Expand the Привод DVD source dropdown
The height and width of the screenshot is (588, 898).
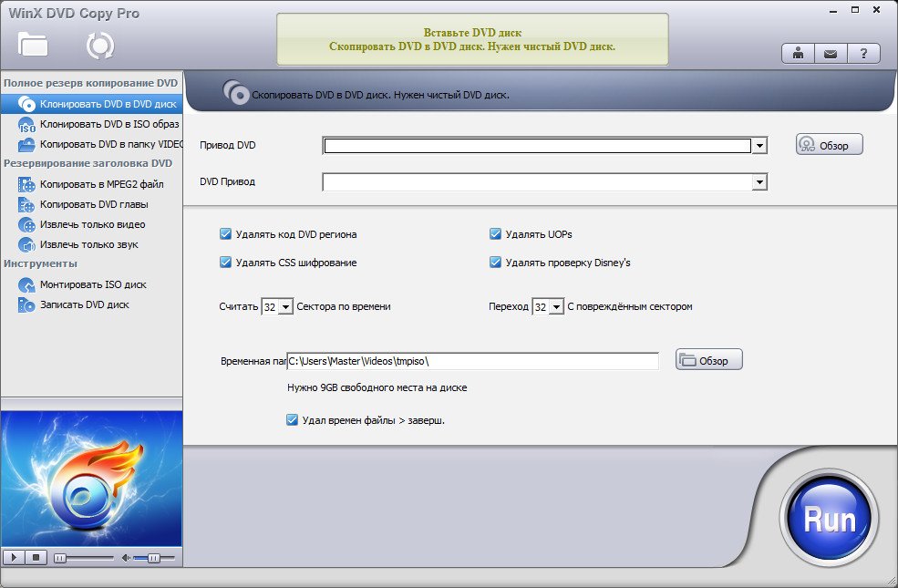click(x=759, y=146)
